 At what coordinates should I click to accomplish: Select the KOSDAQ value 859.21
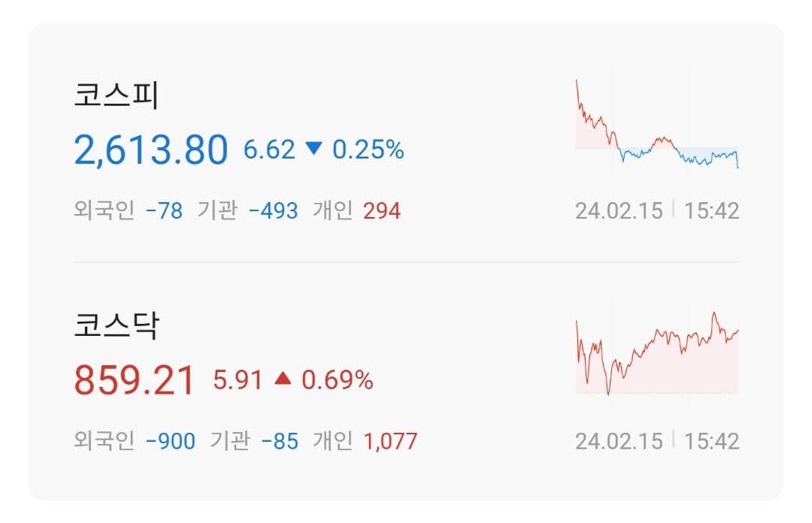134,380
